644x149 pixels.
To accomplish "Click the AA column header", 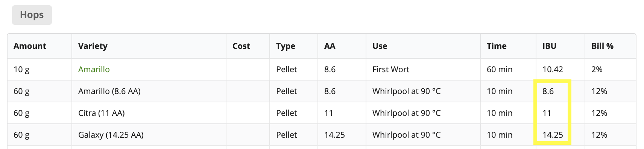I will 330,46.
